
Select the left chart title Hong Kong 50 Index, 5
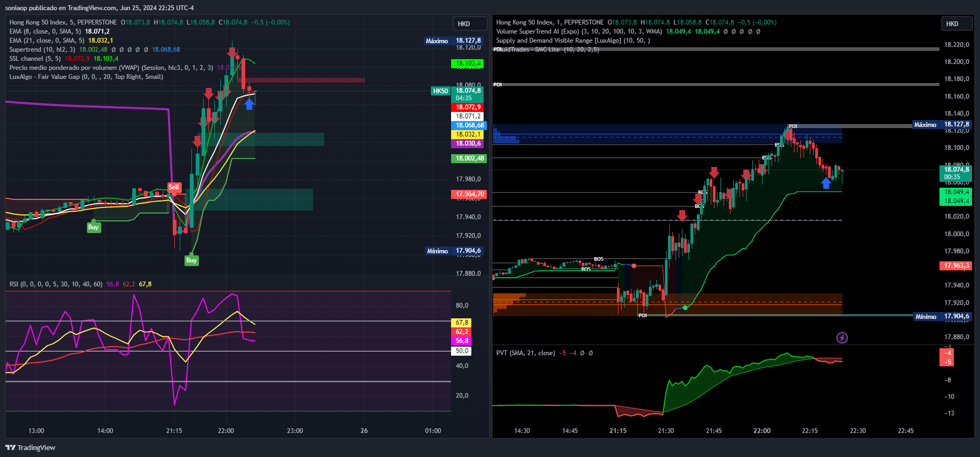[x=63, y=22]
